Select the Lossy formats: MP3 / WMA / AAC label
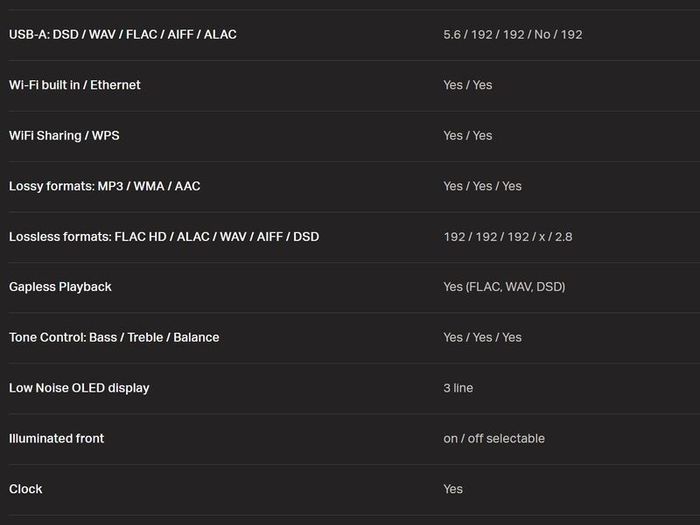Image resolution: width=700 pixels, height=525 pixels. coord(104,186)
